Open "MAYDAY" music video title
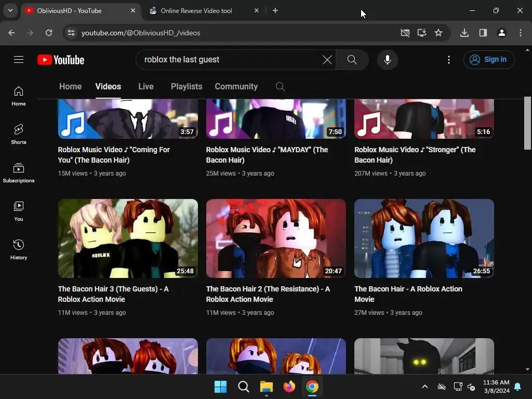532x399 pixels. pyautogui.click(x=267, y=155)
